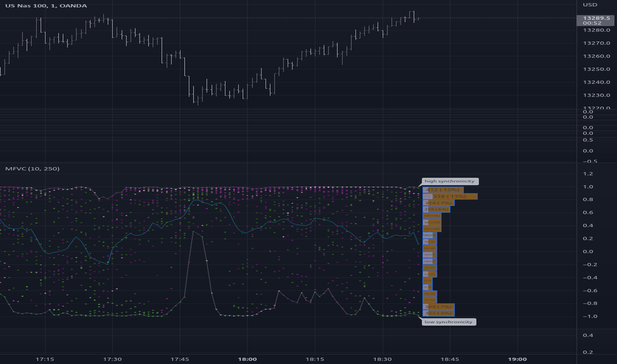Select the 412 (10%) histogram bar

[443, 190]
